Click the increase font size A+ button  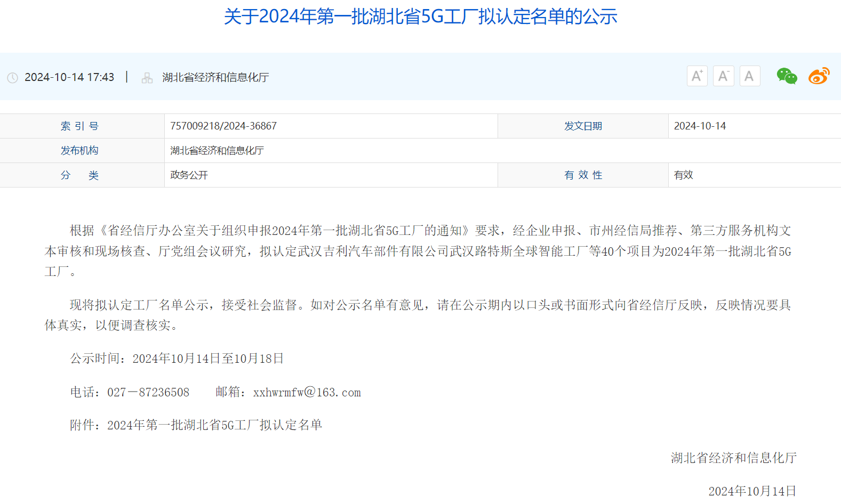coord(697,76)
